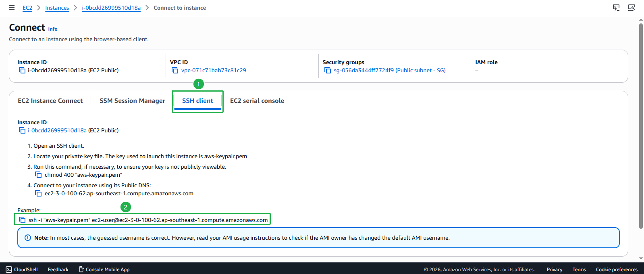Open the Terms link in the footer

tap(579, 270)
